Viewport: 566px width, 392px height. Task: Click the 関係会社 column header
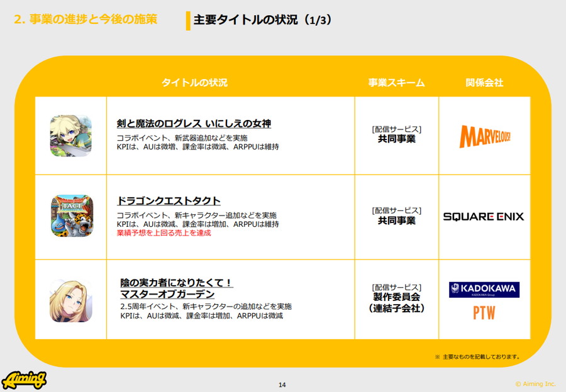pyautogui.click(x=484, y=83)
